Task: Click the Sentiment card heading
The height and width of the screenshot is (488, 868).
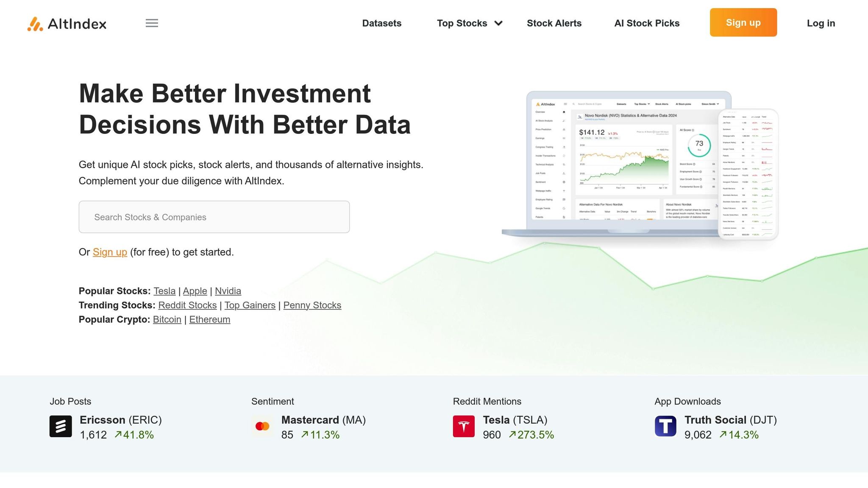Action: tap(273, 402)
